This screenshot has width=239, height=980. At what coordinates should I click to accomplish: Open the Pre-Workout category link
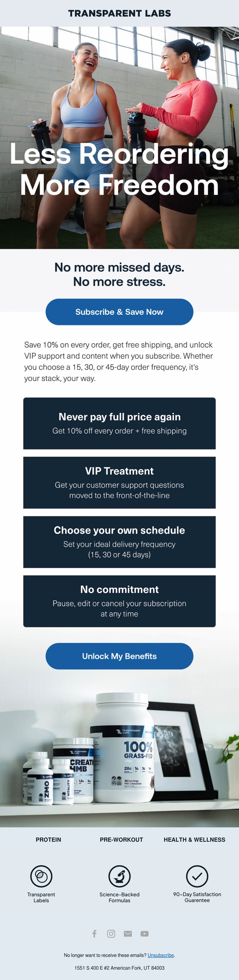pyautogui.click(x=121, y=840)
